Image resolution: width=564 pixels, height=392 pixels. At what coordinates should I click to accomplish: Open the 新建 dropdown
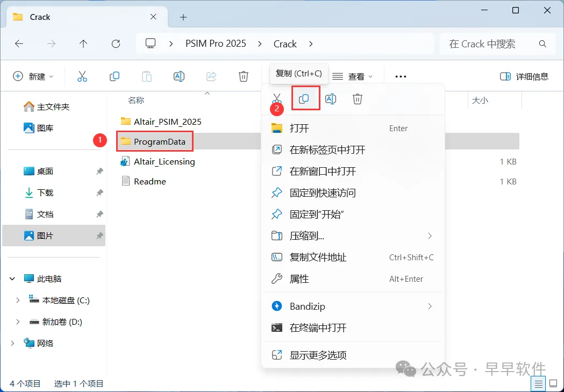point(33,76)
